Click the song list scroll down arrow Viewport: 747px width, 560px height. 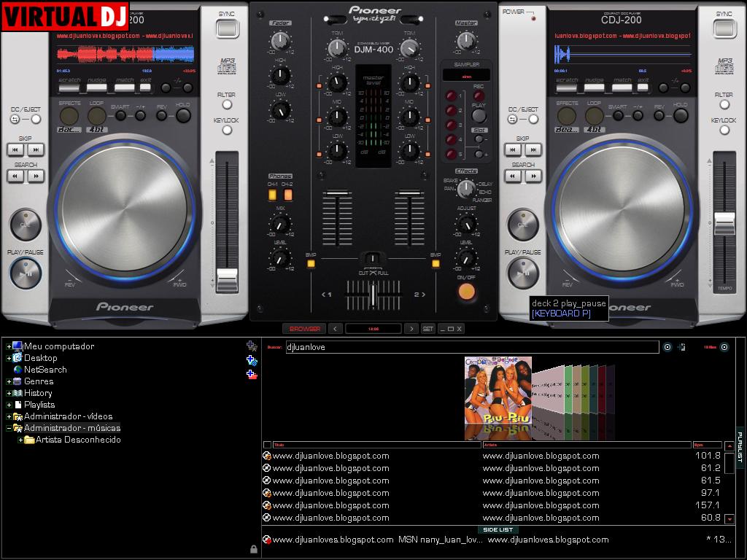click(x=729, y=518)
